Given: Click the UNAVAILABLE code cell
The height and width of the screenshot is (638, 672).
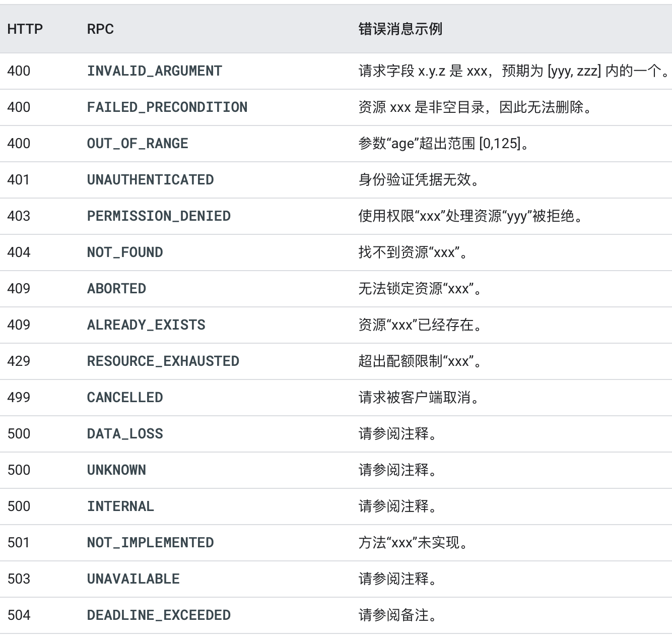Looking at the screenshot, I should click(x=133, y=579).
